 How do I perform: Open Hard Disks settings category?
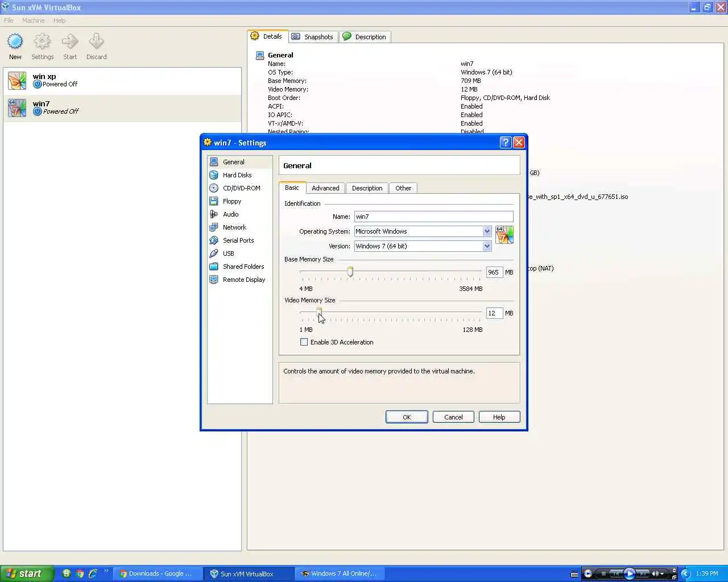[x=239, y=175]
